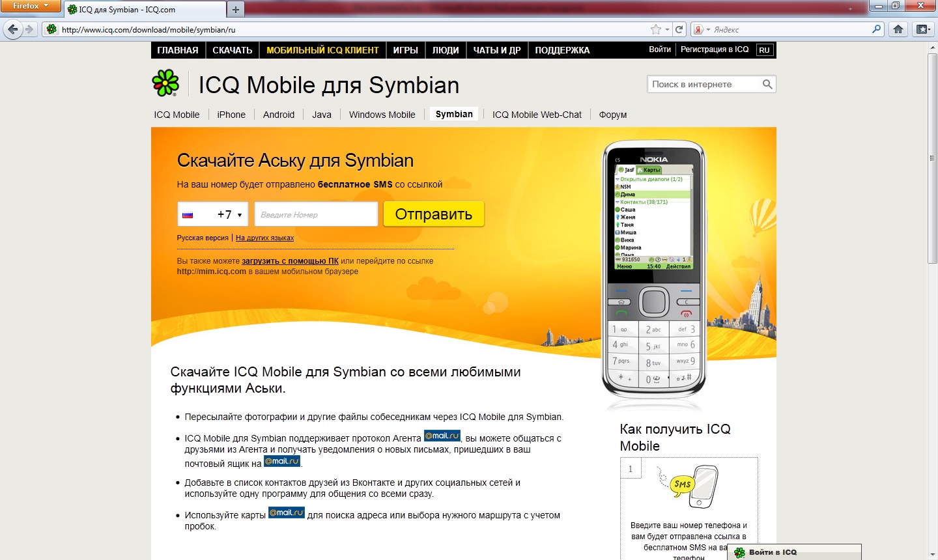Click the Отправить button
The width and height of the screenshot is (938, 560).
click(434, 214)
